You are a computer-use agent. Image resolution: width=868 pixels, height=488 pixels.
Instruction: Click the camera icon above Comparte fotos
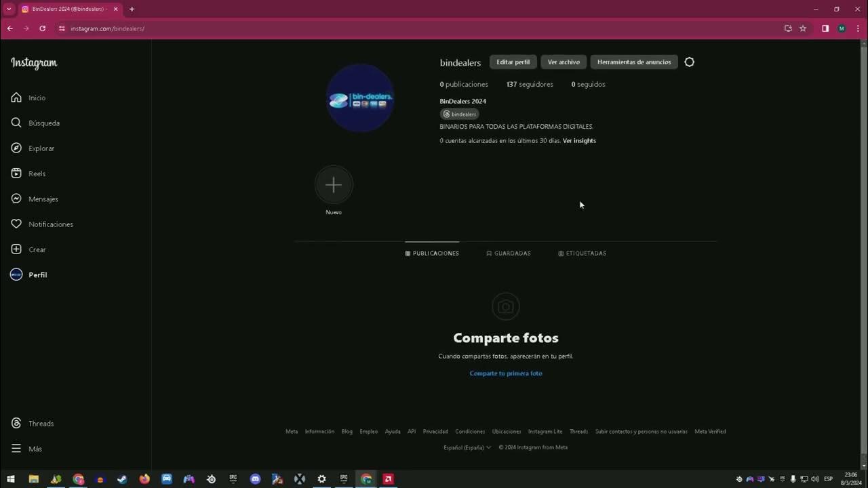tap(505, 307)
